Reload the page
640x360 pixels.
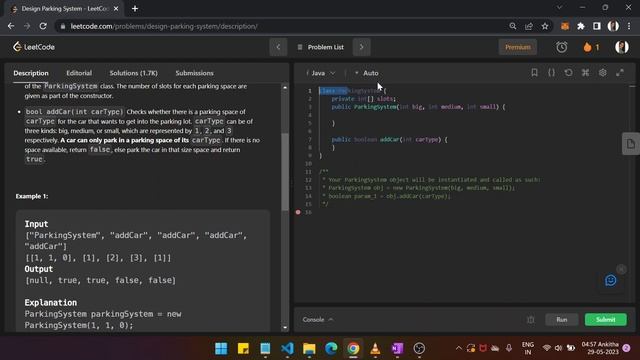tap(43, 26)
